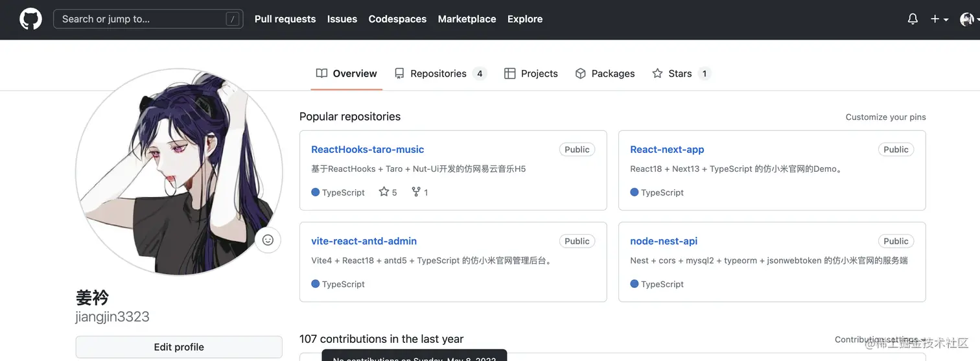980x361 pixels.
Task: Click star count on ReactHooks-taro-music
Action: pos(388,192)
